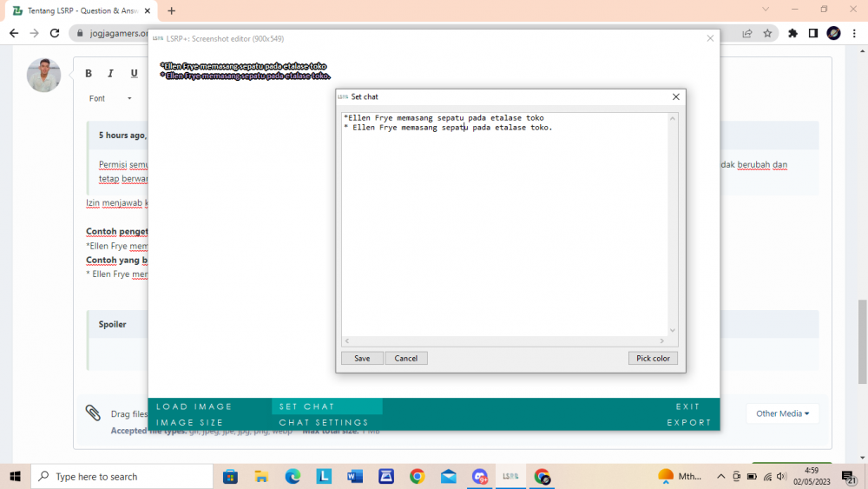Open the Wi-Fi network tray icon
Screen dimensions: 868x489
pyautogui.click(x=767, y=476)
